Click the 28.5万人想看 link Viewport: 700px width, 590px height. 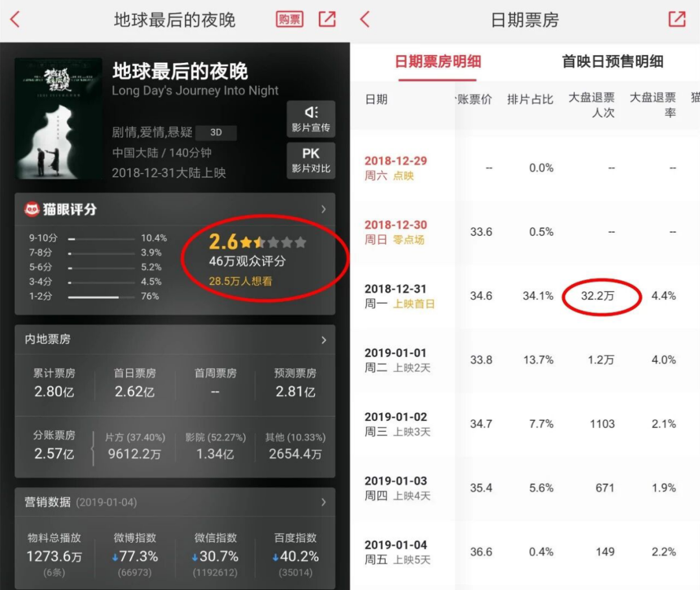pos(240,282)
